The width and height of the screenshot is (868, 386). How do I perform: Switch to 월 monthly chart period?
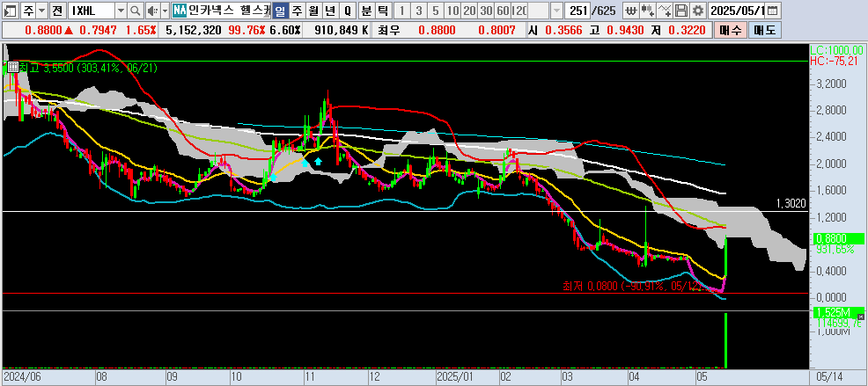click(314, 10)
